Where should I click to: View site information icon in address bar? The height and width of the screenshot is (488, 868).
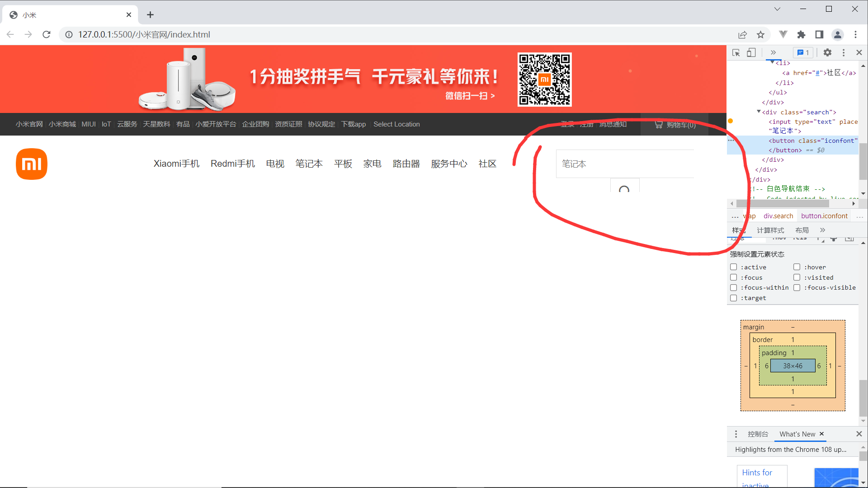tap(69, 35)
